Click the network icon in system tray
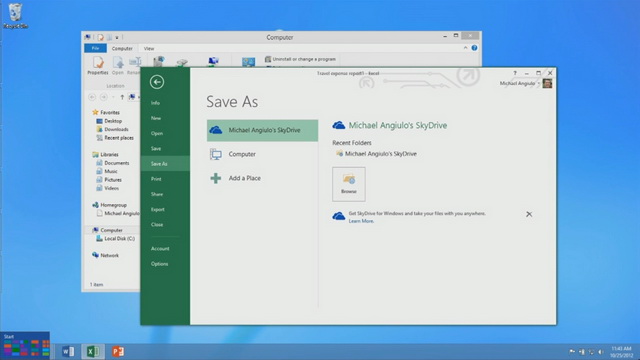The image size is (640, 360). coord(591,352)
